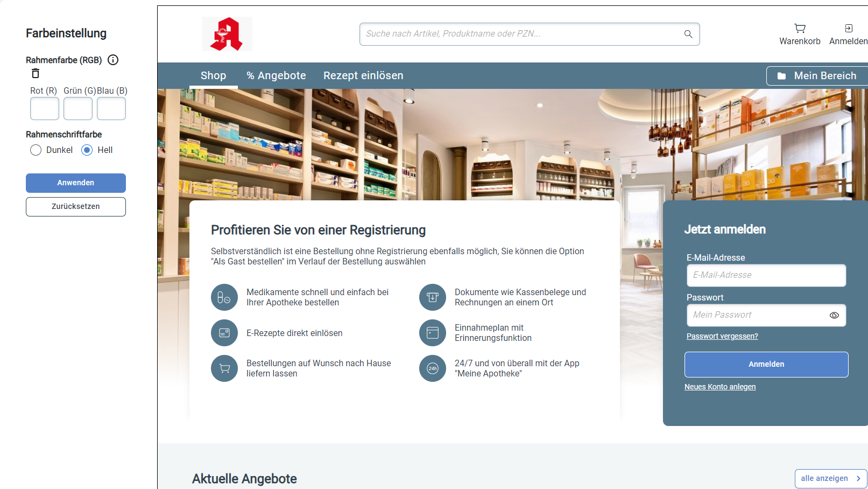Click the red pharmacy A logo
868x489 pixels.
[227, 34]
